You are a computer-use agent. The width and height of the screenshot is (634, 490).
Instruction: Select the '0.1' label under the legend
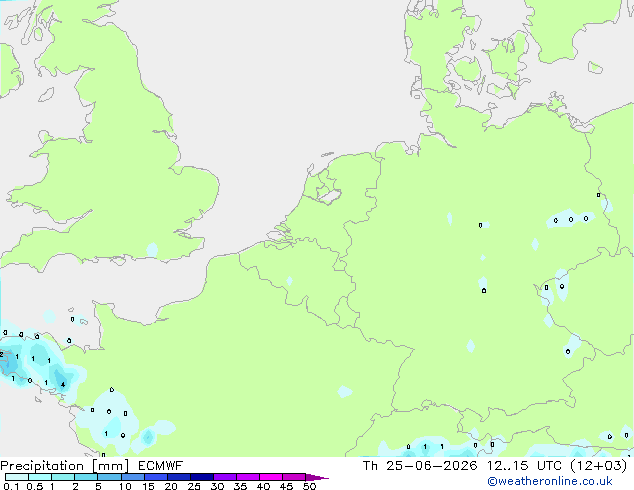(x=11, y=486)
